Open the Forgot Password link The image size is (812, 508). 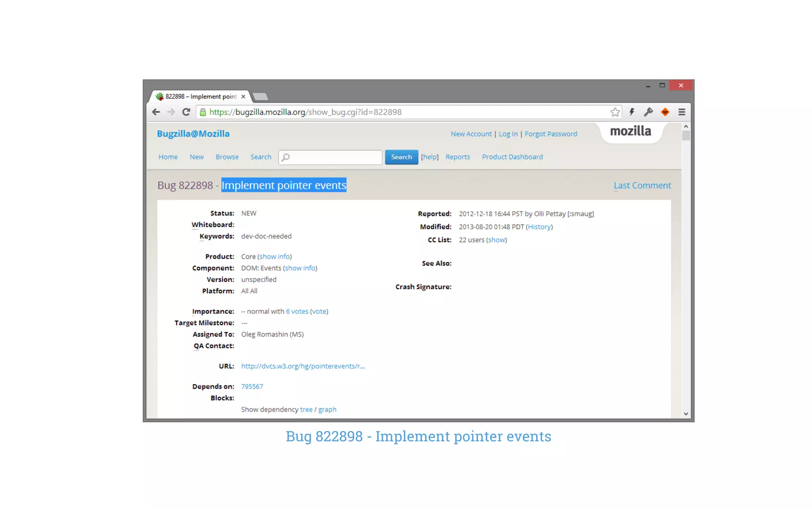[x=551, y=134]
